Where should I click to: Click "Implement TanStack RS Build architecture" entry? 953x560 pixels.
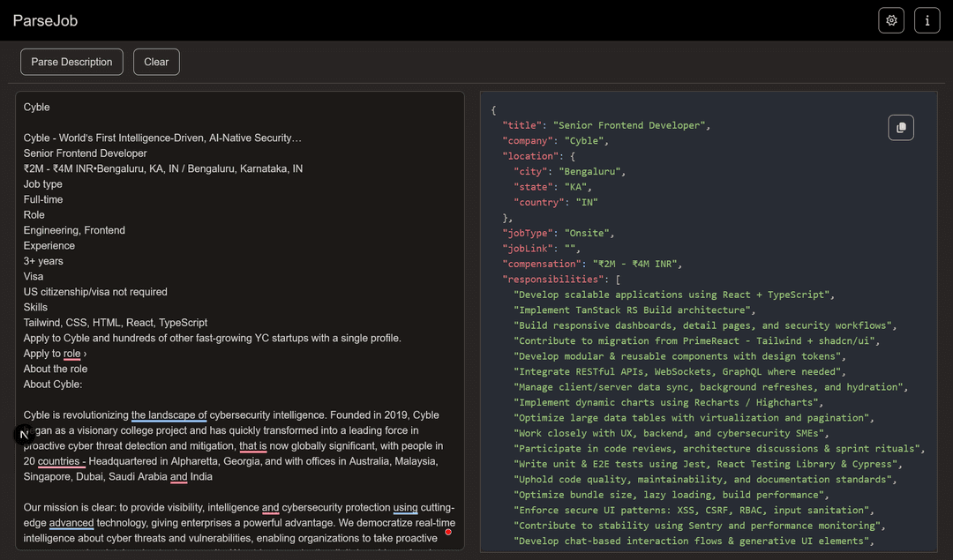(634, 310)
